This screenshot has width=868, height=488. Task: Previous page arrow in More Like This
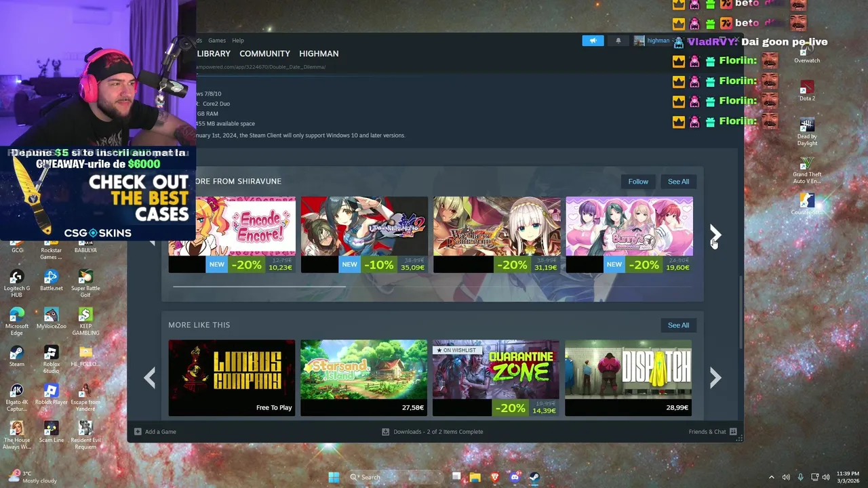(149, 378)
